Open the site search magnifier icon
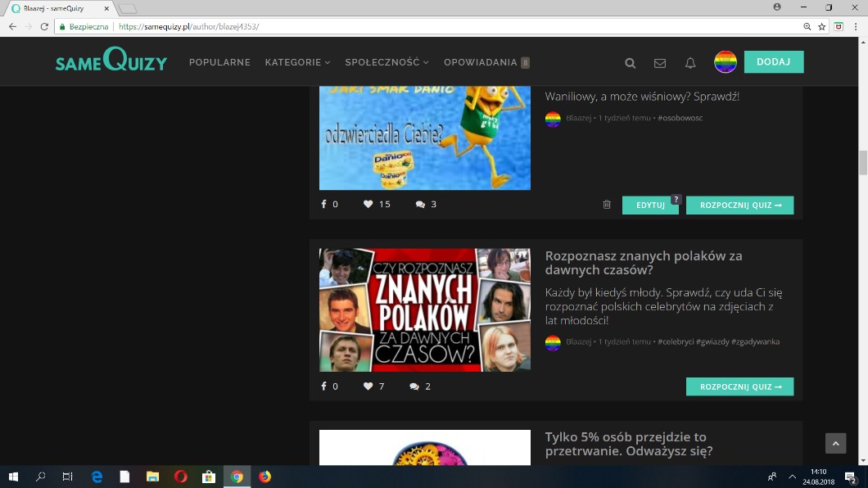This screenshot has height=488, width=868. pyautogui.click(x=630, y=63)
